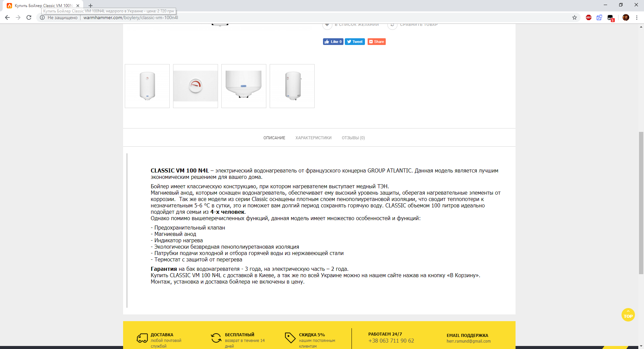Open the blue translate extension icon
Viewport: 644px width, 349px height.
(x=599, y=17)
